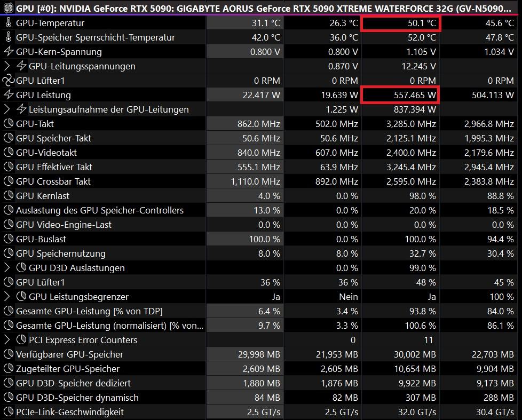522x420 pixels.
Task: Expand the GPU Leistungsbegrenzer group
Action: tap(7, 297)
